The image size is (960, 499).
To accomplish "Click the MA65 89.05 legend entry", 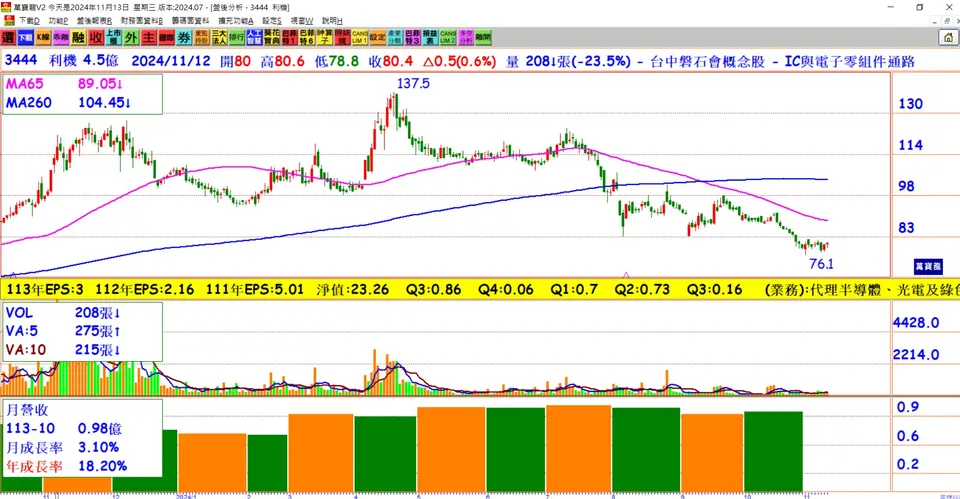I will pyautogui.click(x=64, y=84).
